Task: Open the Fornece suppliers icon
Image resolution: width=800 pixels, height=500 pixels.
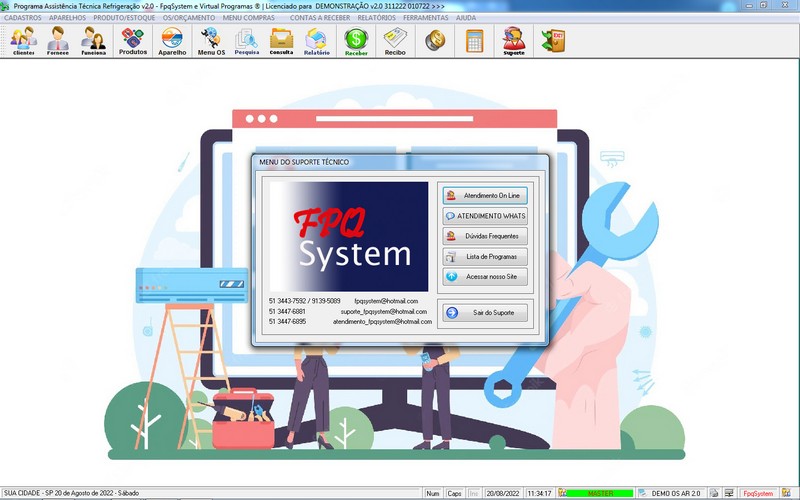Action: pyautogui.click(x=58, y=41)
